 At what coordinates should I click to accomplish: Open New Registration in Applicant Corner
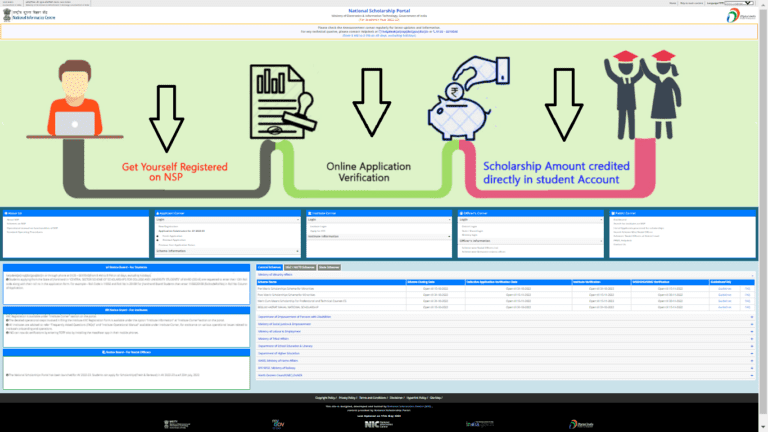tap(168, 226)
